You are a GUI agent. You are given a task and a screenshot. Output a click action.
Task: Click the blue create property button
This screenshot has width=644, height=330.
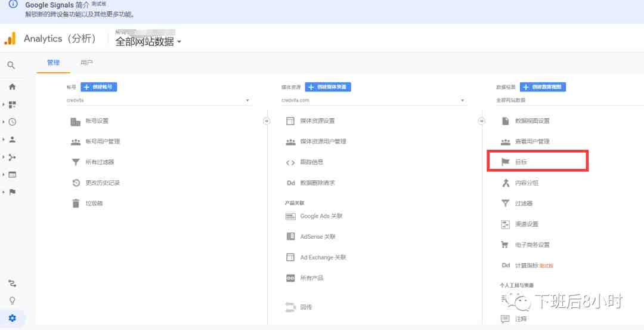(328, 87)
